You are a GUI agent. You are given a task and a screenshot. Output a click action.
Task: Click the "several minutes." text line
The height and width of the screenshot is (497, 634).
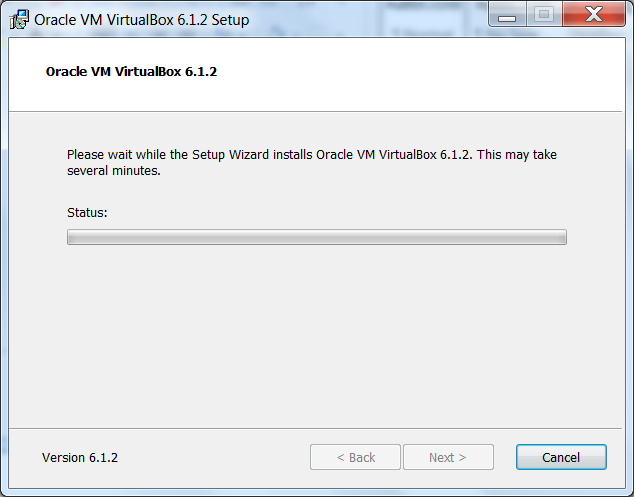[x=113, y=170]
